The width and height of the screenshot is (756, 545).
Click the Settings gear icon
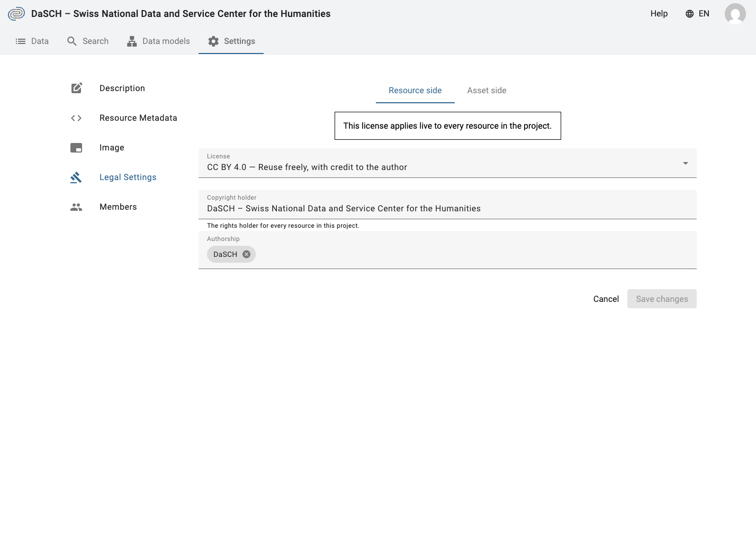(x=213, y=41)
